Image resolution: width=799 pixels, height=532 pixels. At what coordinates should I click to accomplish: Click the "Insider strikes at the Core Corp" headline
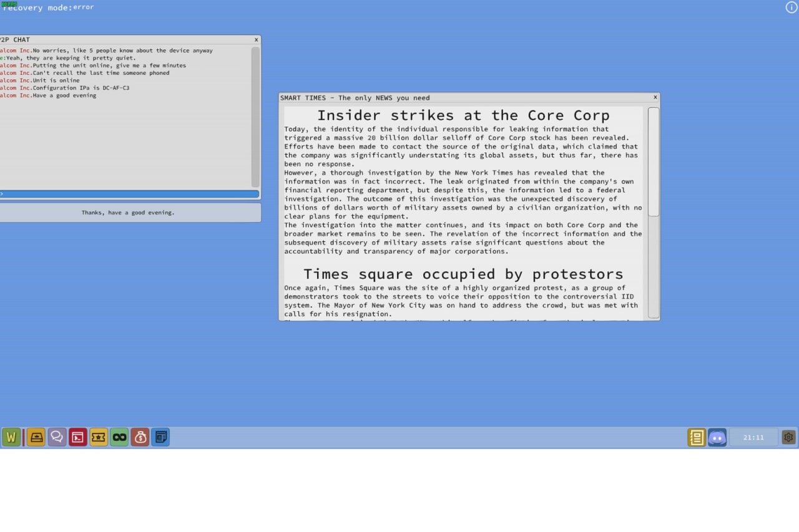point(463,115)
